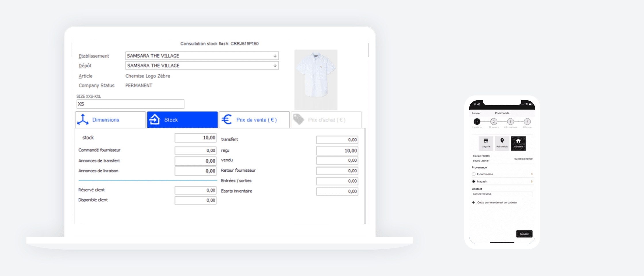The height and width of the screenshot is (276, 644).
Task: Click the SIZE XXS-XXL field showing XS
Action: (x=130, y=104)
